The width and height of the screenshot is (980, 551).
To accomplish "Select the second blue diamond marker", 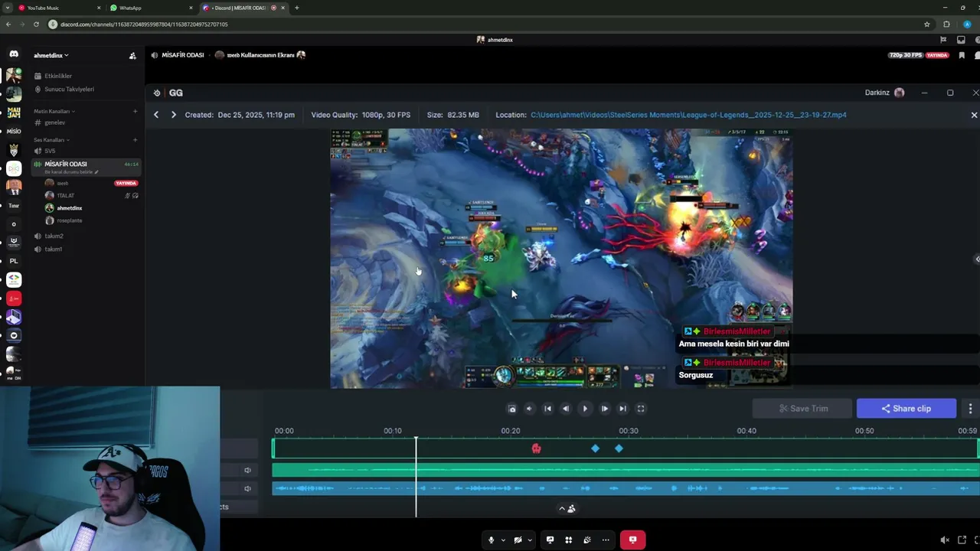I will [x=619, y=448].
